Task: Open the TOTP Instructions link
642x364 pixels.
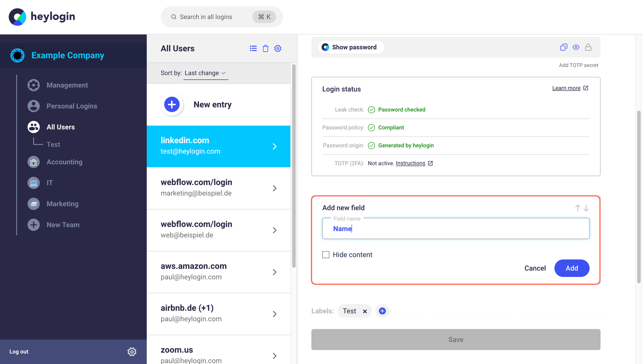Action: point(410,163)
